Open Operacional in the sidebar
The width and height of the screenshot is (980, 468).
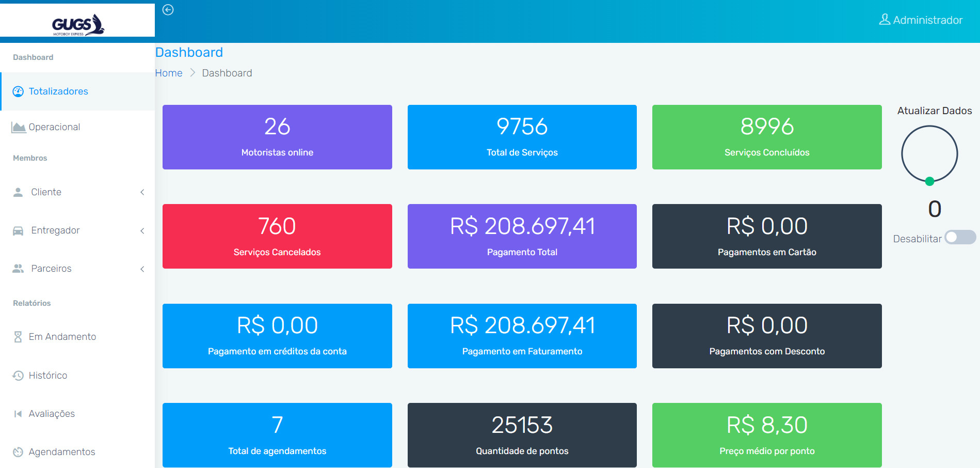pyautogui.click(x=54, y=127)
